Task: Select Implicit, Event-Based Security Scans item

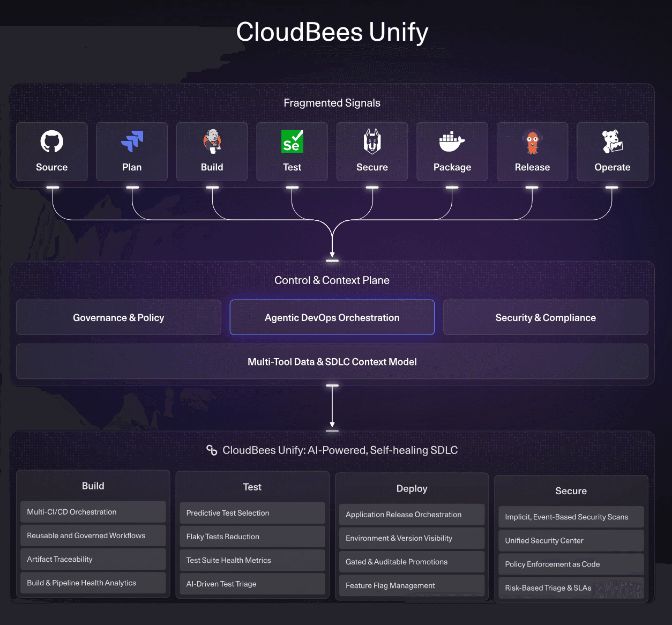Action: coord(571,517)
